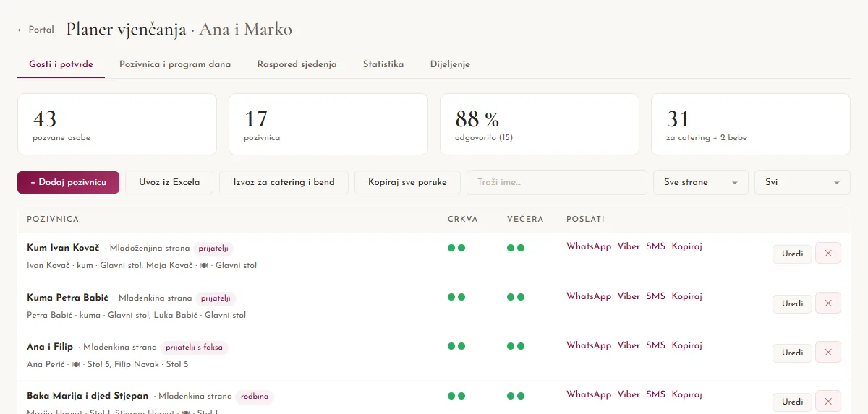Delete the Kum Ivan Kovač invitation
The image size is (868, 414).
828,254
